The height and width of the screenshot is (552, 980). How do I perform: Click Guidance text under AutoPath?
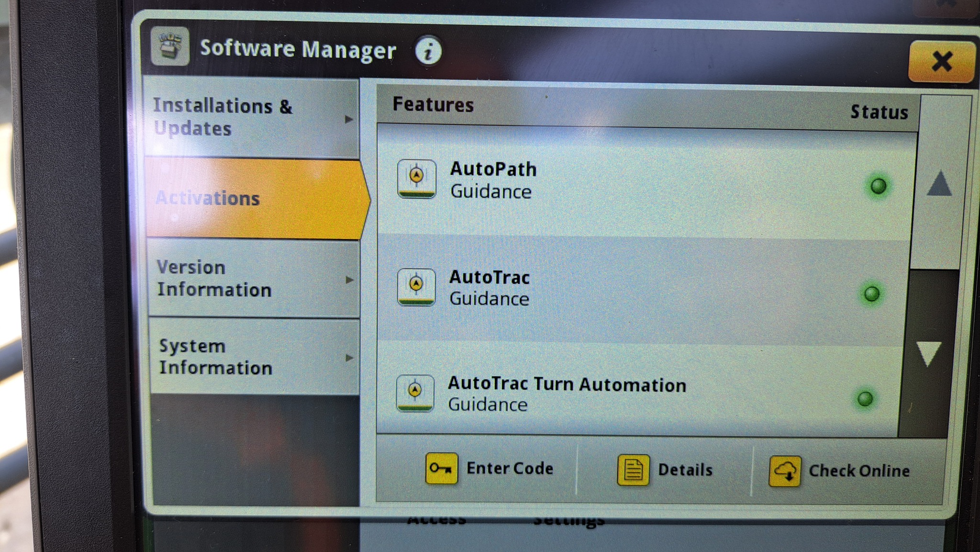(x=491, y=192)
